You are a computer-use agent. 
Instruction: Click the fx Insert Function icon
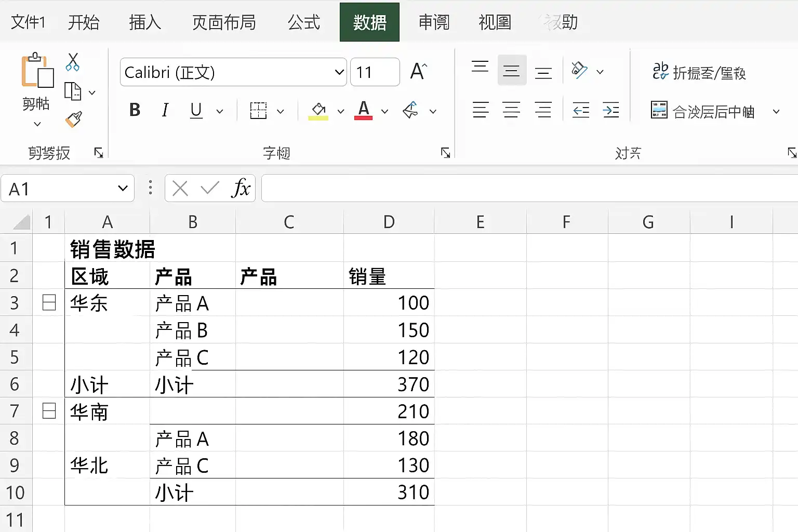pos(241,188)
